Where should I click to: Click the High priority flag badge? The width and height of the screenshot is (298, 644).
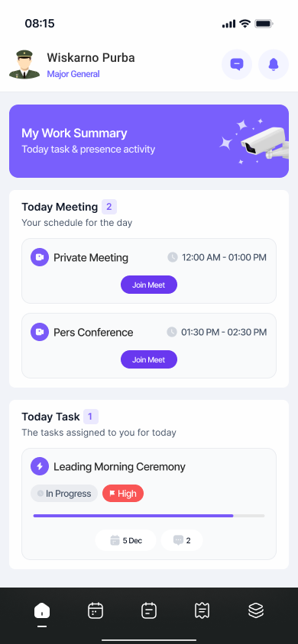pos(123,493)
